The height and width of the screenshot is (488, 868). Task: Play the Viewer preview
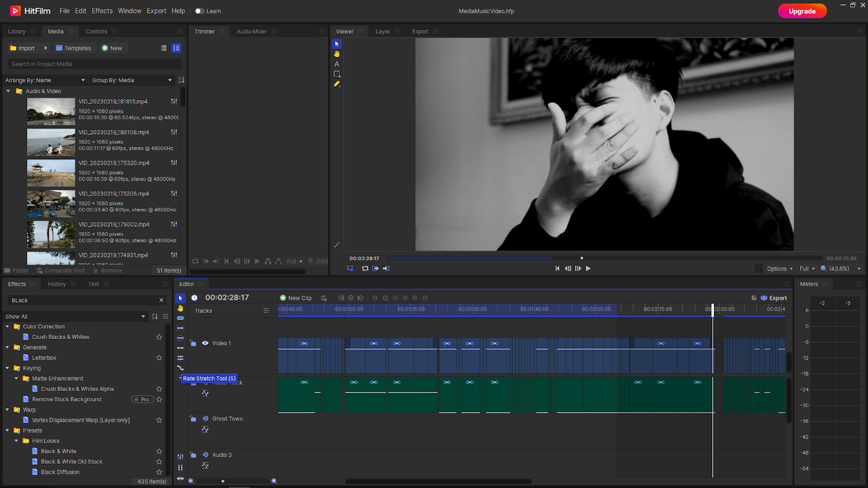click(x=588, y=268)
